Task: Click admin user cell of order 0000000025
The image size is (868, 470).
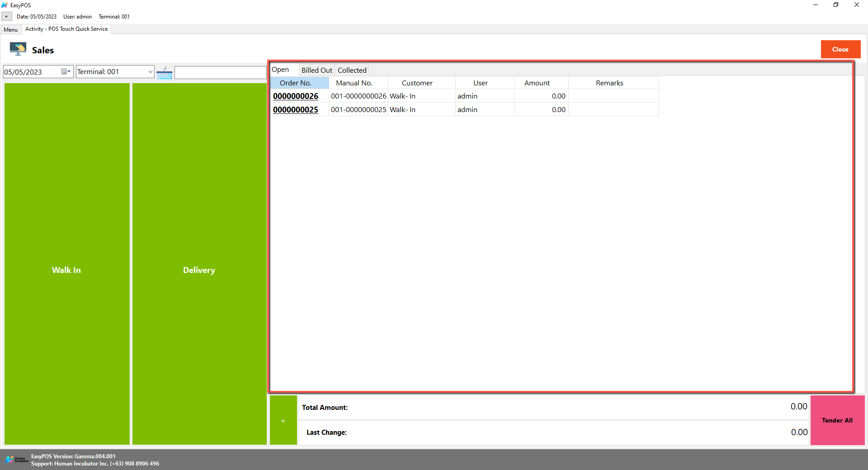Action: [x=485, y=109]
